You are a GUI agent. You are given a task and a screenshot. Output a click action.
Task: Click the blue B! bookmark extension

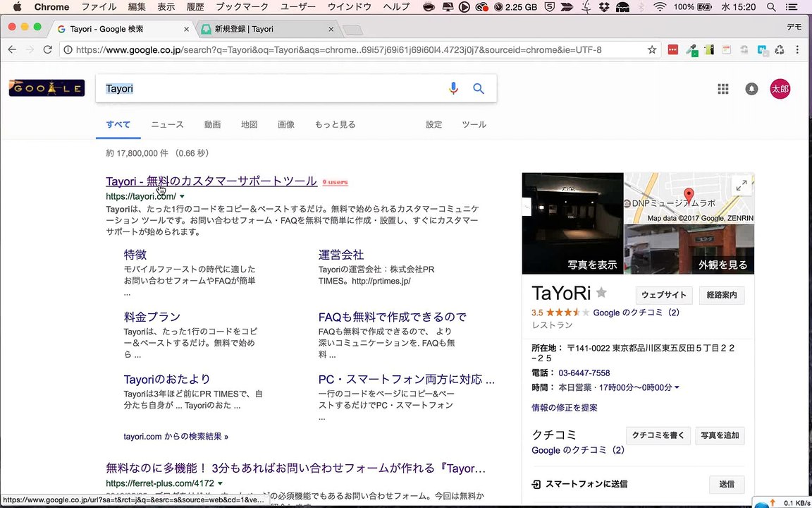coord(762,50)
